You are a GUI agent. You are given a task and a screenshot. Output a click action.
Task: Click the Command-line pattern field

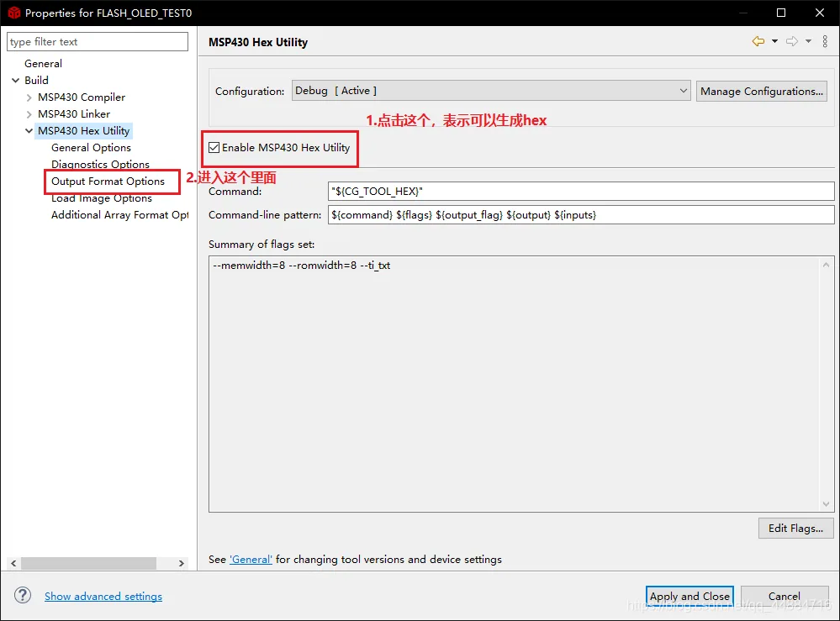pyautogui.click(x=581, y=214)
